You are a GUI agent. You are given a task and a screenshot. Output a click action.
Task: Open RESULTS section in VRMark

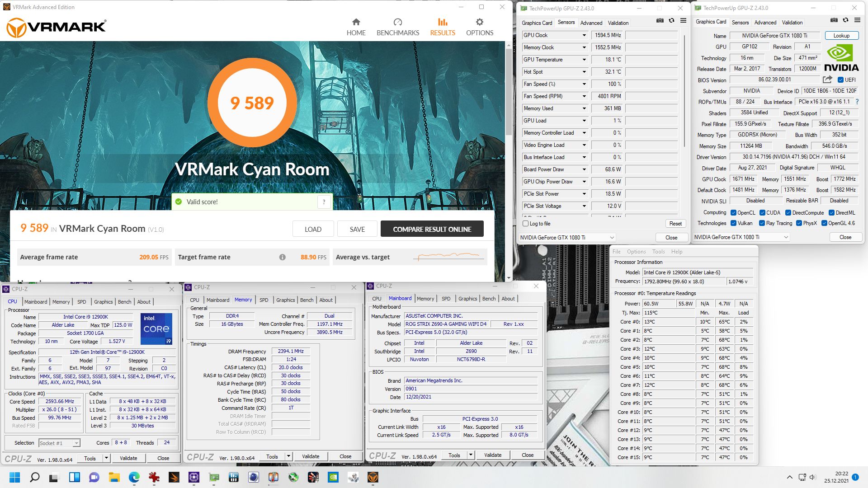pos(443,28)
